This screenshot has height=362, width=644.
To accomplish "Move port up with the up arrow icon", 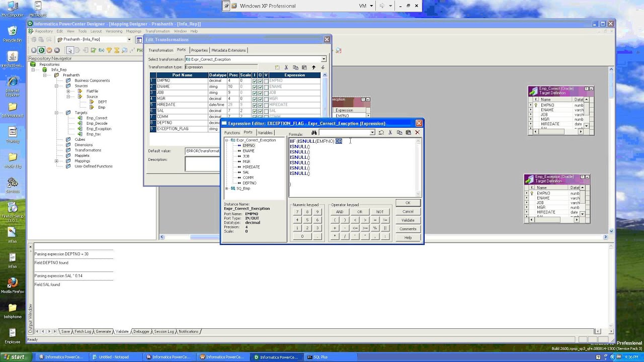I will (313, 67).
